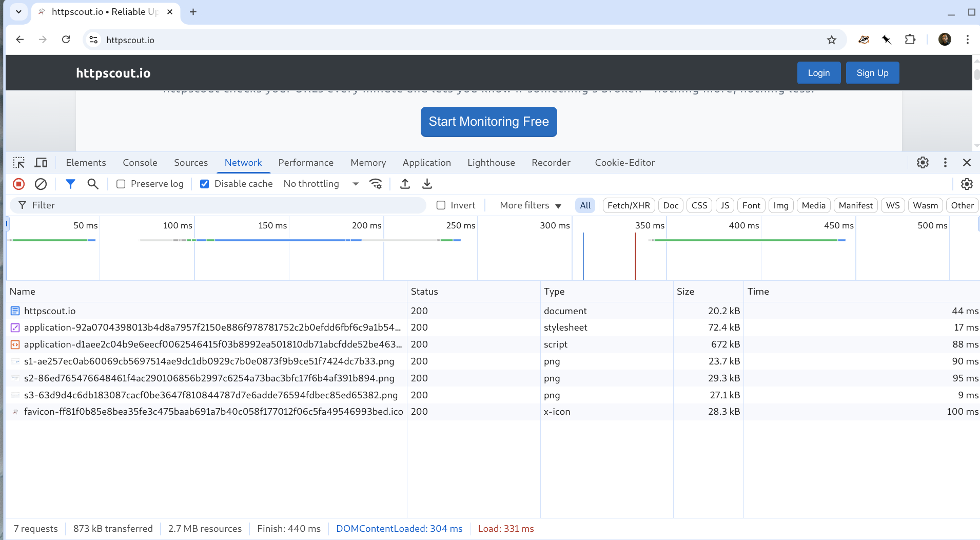Click the bird extension icon in toolbar
The width and height of the screenshot is (980, 540).
864,40
